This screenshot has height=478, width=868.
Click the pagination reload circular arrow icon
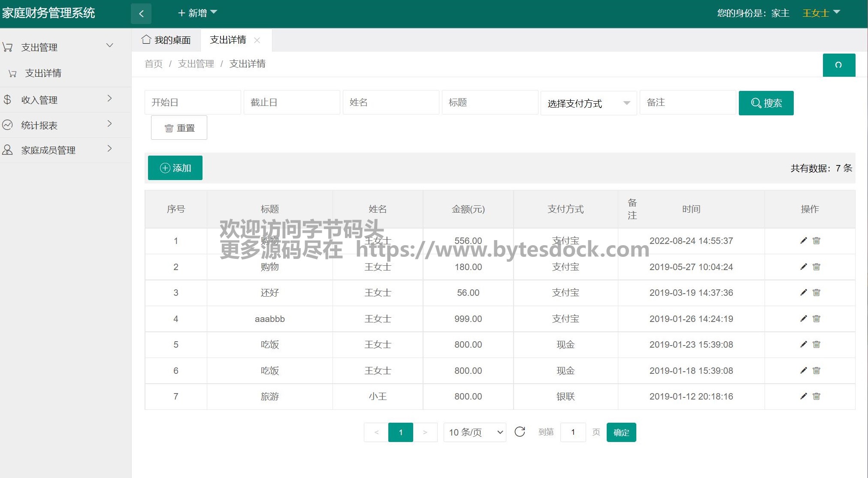click(520, 432)
